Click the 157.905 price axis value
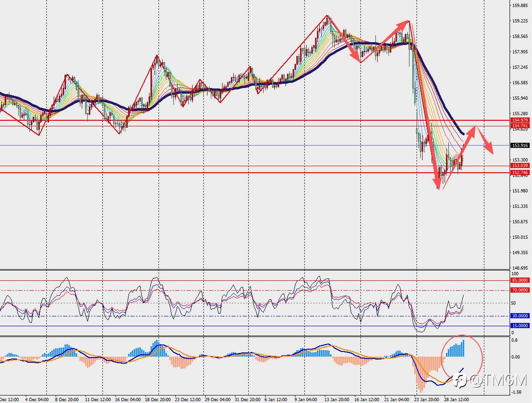This screenshot has width=532, height=403. 520,52
